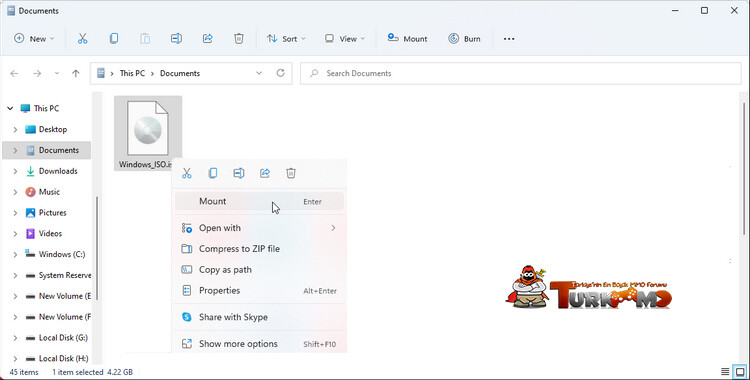Click the Copy icon in the top toolbar
This screenshot has width=750, height=380.
coord(114,39)
